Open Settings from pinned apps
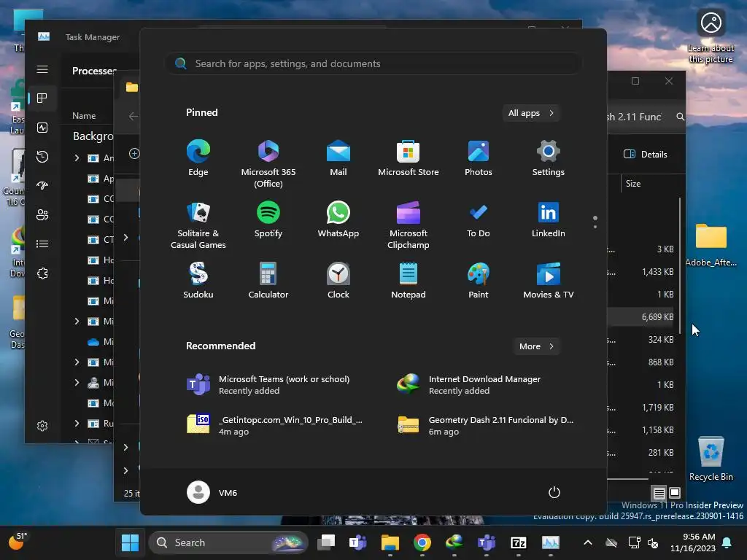Viewport: 747px width, 560px height. 549,158
